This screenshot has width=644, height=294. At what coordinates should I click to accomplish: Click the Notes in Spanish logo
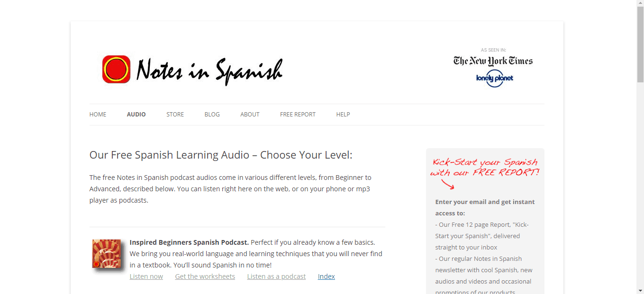pyautogui.click(x=191, y=70)
